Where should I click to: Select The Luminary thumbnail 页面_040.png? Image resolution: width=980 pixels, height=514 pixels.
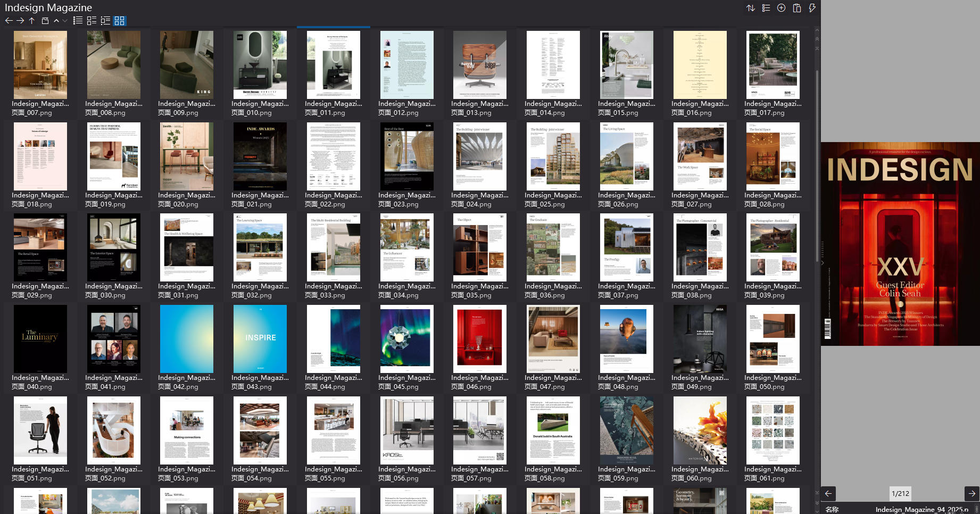(40, 339)
